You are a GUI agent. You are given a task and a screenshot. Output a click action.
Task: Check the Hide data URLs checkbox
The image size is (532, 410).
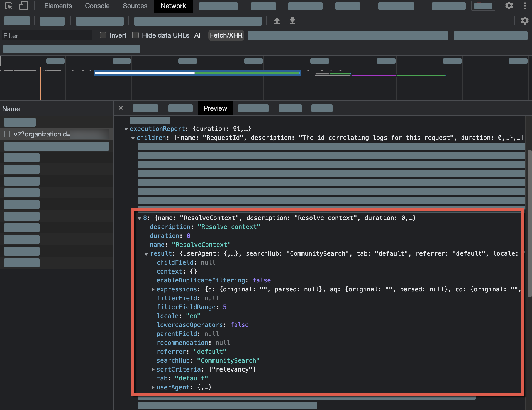tap(135, 35)
